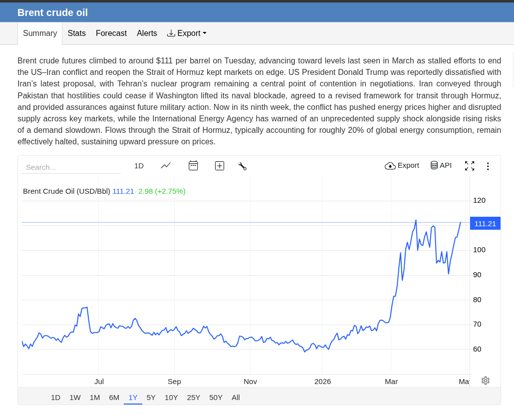
Task: Click the cloud Export chart button
Action: point(402,165)
